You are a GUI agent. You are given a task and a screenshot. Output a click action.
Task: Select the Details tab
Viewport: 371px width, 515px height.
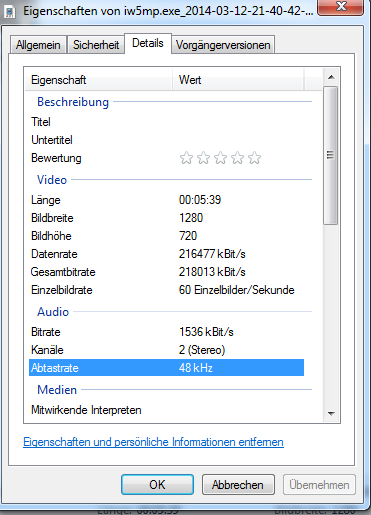pyautogui.click(x=148, y=43)
